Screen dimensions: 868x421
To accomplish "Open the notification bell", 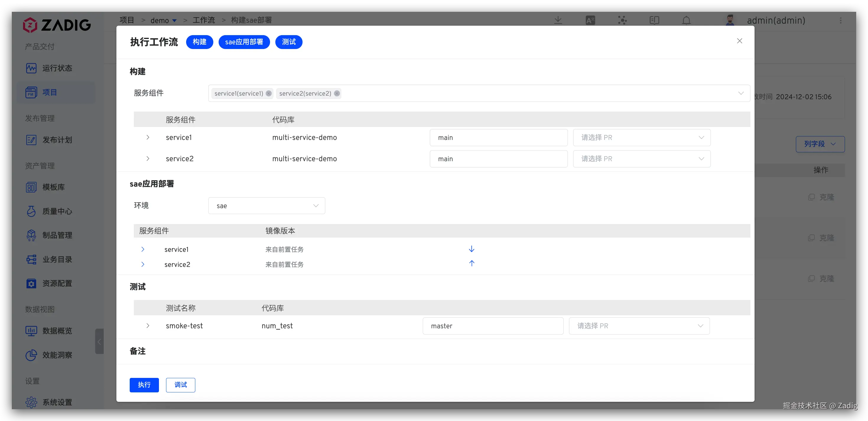I will (686, 21).
